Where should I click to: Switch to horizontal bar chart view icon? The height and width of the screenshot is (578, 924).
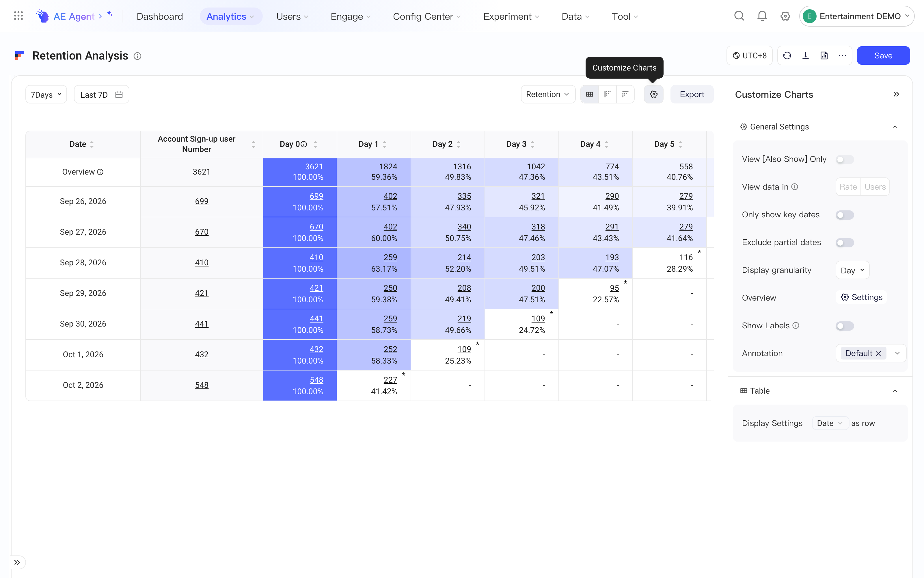(625, 95)
